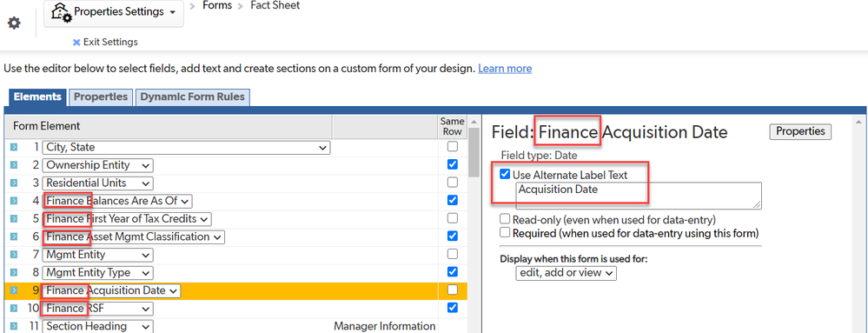The height and width of the screenshot is (333, 868).
Task: Toggle Same Row checkbox for Residential Units
Action: pos(453,183)
